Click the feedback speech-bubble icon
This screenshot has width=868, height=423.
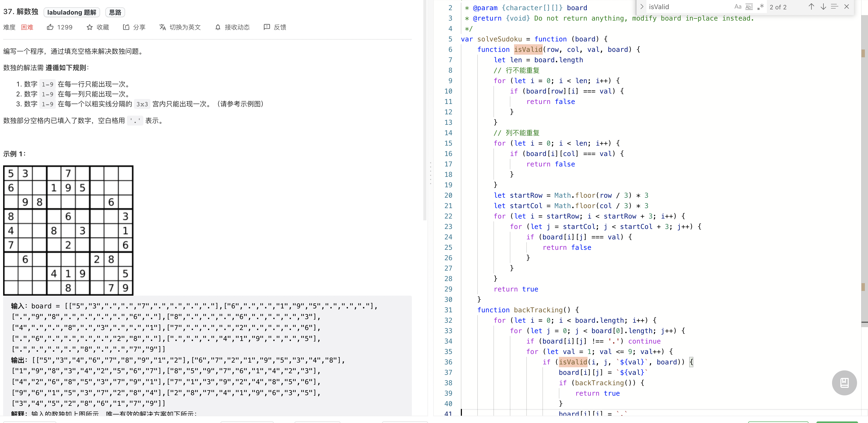(267, 27)
